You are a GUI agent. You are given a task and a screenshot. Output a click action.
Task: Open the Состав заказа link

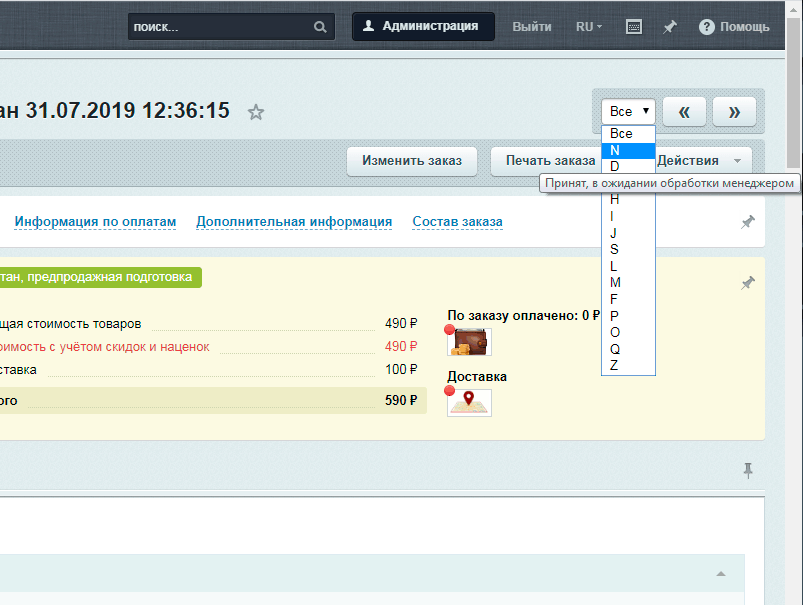point(457,222)
